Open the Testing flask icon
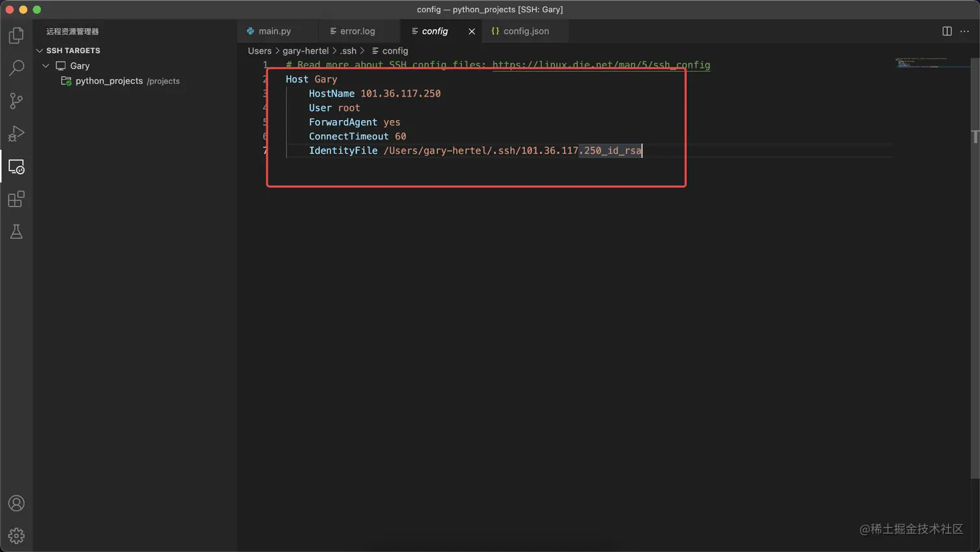The height and width of the screenshot is (552, 980). (16, 232)
